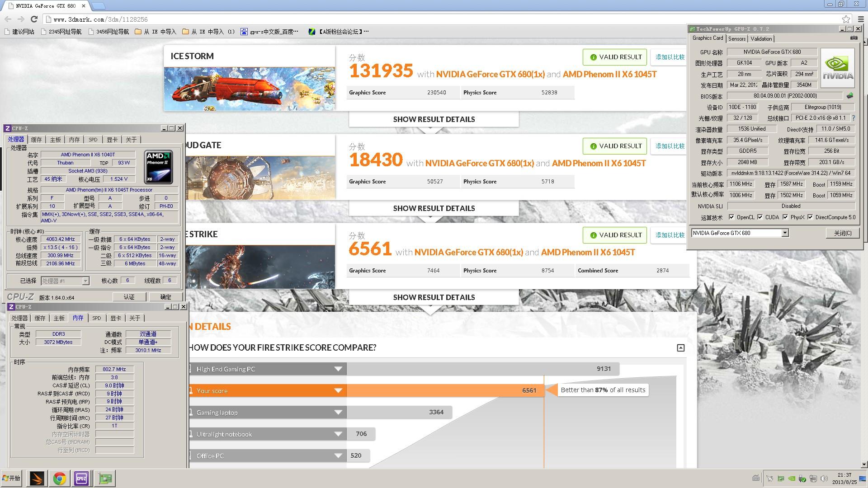
Task: Click the Ice Storm thumbnail image
Action: tap(250, 89)
